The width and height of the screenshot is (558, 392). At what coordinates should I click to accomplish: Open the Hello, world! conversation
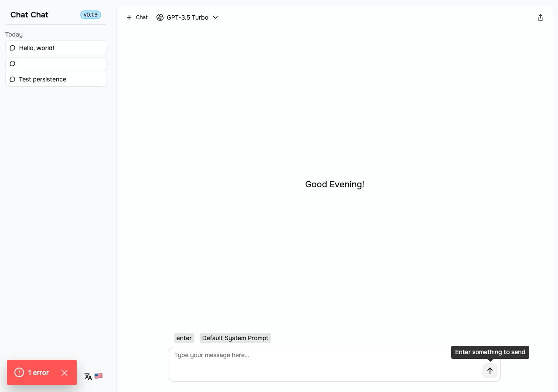click(56, 48)
